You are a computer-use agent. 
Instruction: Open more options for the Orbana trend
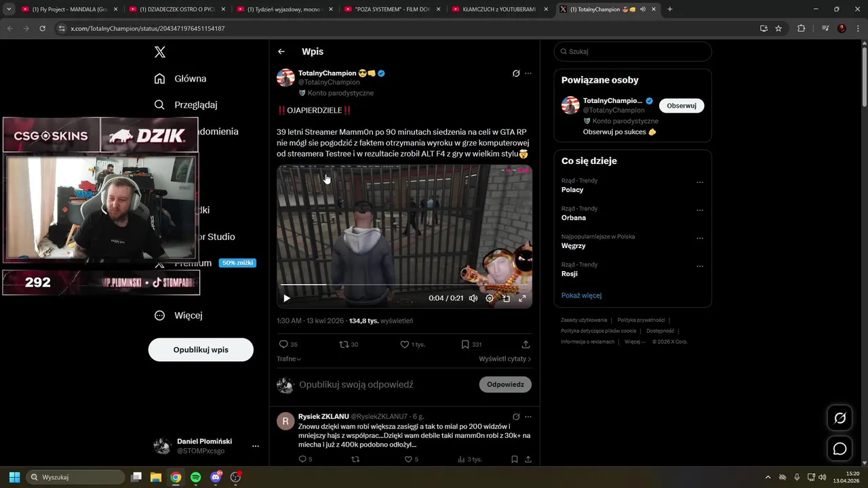pos(700,210)
